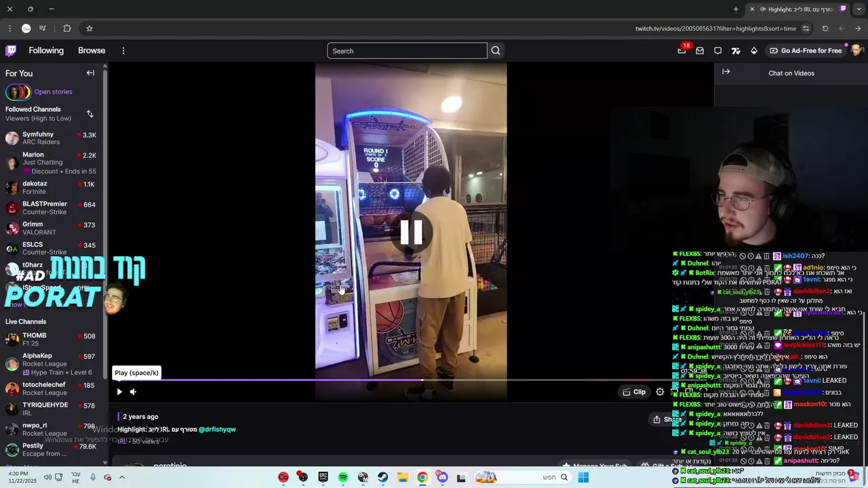Click in the Twitch search field
The image size is (868, 488).
click(x=407, y=51)
